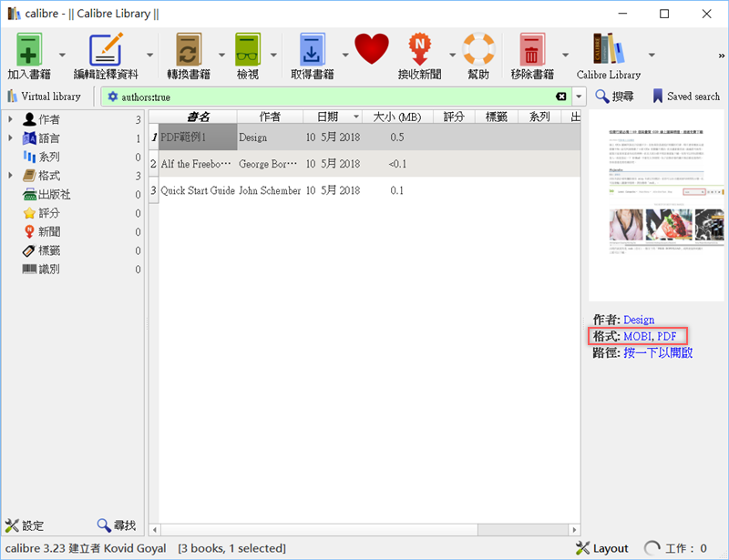The width and height of the screenshot is (729, 560).
Task: Open Calibre Library dropdown arrow
Action: pos(652,55)
